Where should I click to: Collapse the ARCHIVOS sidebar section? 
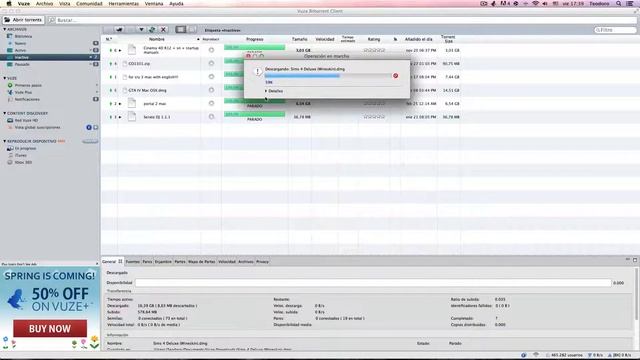4,29
